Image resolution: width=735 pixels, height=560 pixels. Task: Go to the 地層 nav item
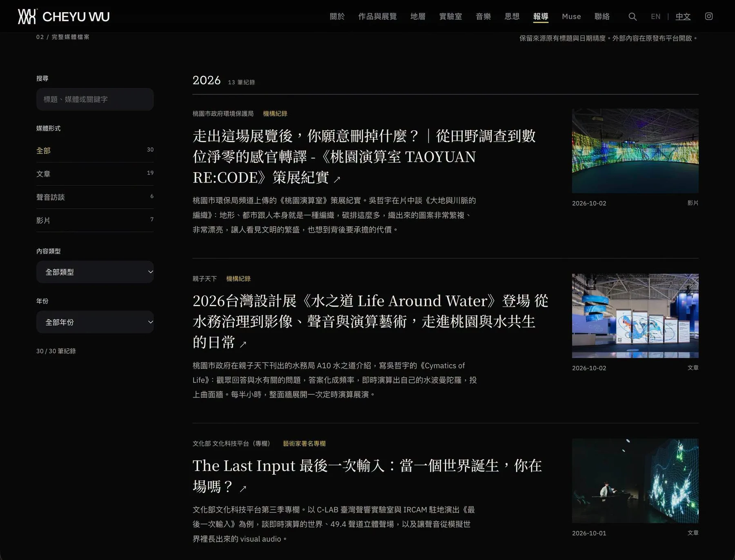click(x=418, y=16)
